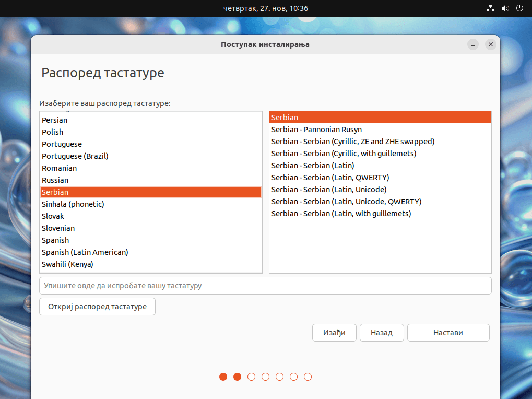Screen dimensions: 532x399
Task: Open the network status icon in top bar
Action: tap(490, 8)
